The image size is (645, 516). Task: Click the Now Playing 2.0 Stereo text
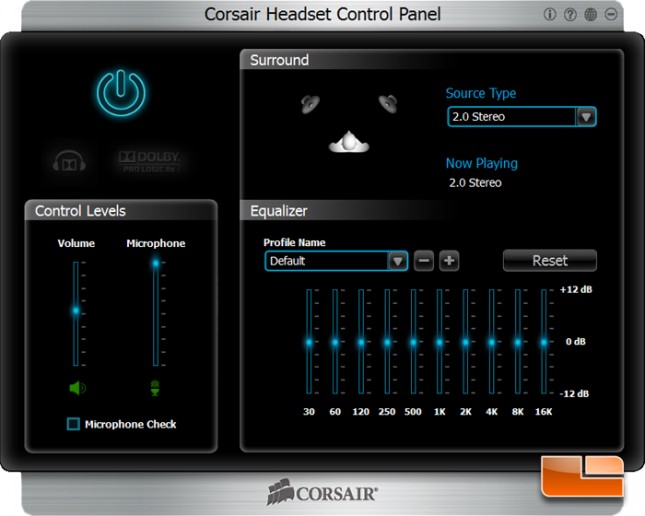(475, 183)
